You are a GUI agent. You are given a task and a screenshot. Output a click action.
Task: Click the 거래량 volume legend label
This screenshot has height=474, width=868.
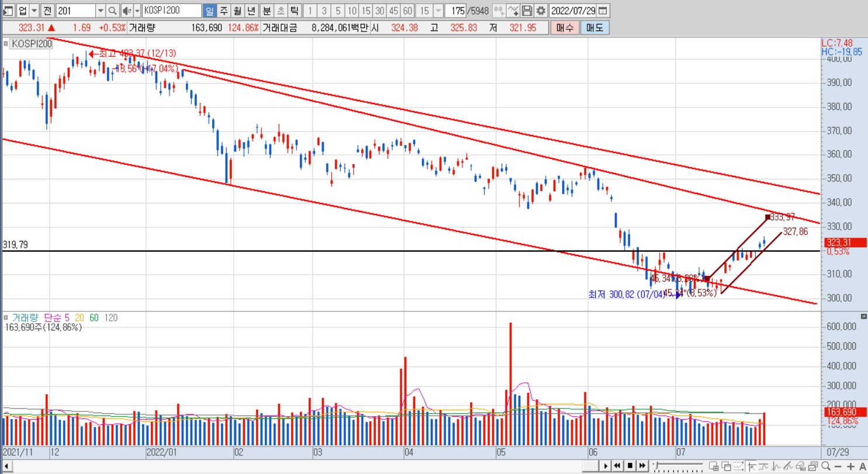pyautogui.click(x=25, y=317)
